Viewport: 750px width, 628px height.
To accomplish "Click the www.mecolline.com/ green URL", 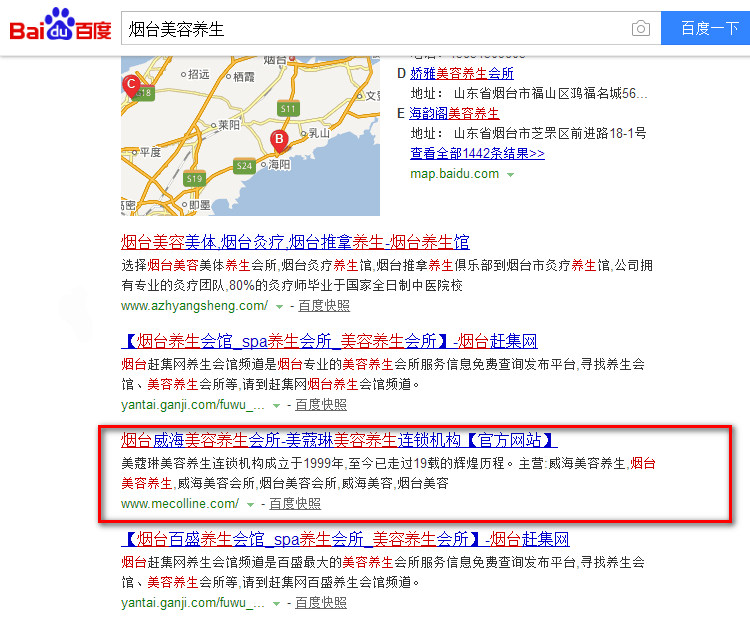I will [180, 504].
